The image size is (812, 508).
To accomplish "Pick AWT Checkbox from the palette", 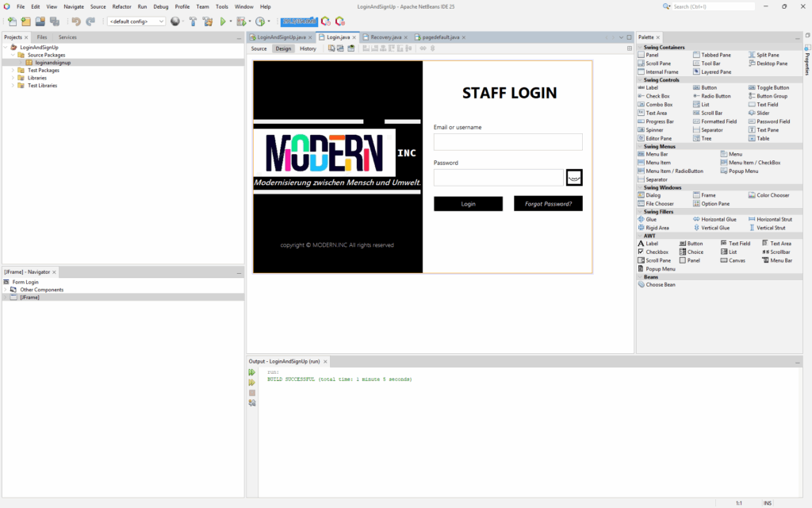I will [653, 252].
